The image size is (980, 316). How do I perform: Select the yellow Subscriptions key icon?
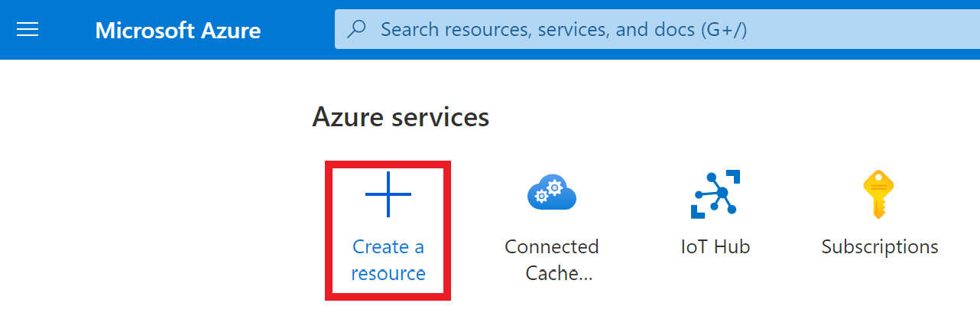click(x=879, y=194)
